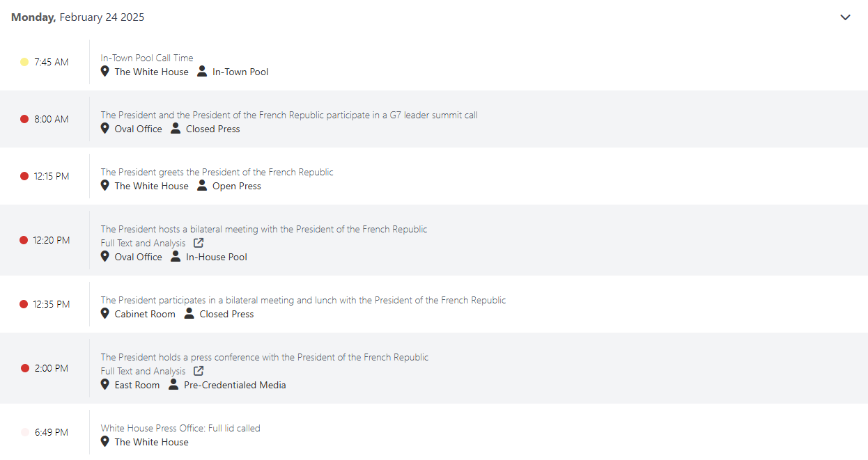Click person icon next to In-Town Pool

pyautogui.click(x=202, y=71)
